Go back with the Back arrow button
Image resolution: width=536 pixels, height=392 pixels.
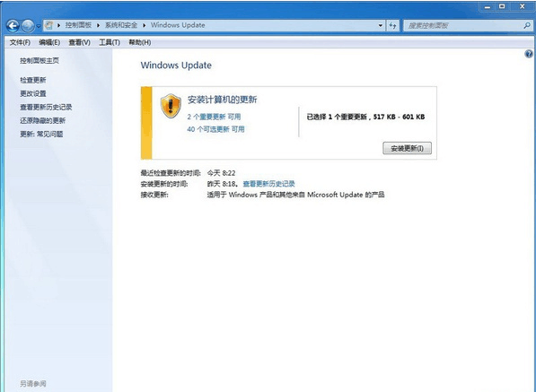pos(13,26)
